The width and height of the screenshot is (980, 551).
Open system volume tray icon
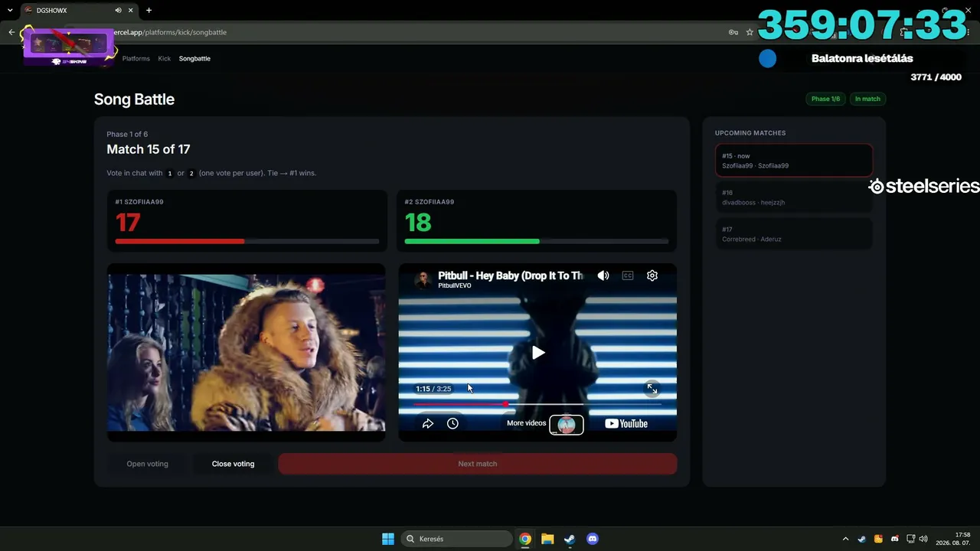point(923,539)
